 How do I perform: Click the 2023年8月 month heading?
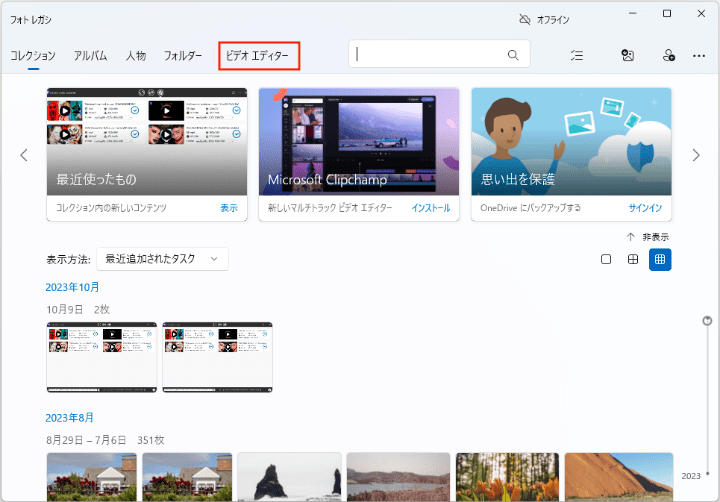point(69,418)
